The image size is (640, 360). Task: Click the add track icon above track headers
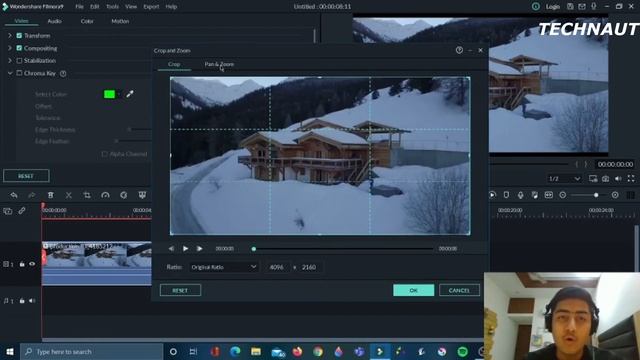pyautogui.click(x=8, y=211)
